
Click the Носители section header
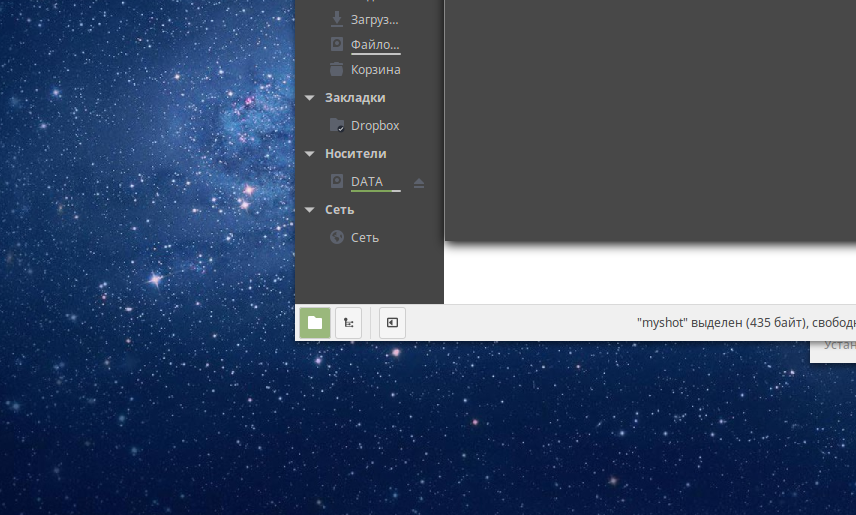pos(355,154)
